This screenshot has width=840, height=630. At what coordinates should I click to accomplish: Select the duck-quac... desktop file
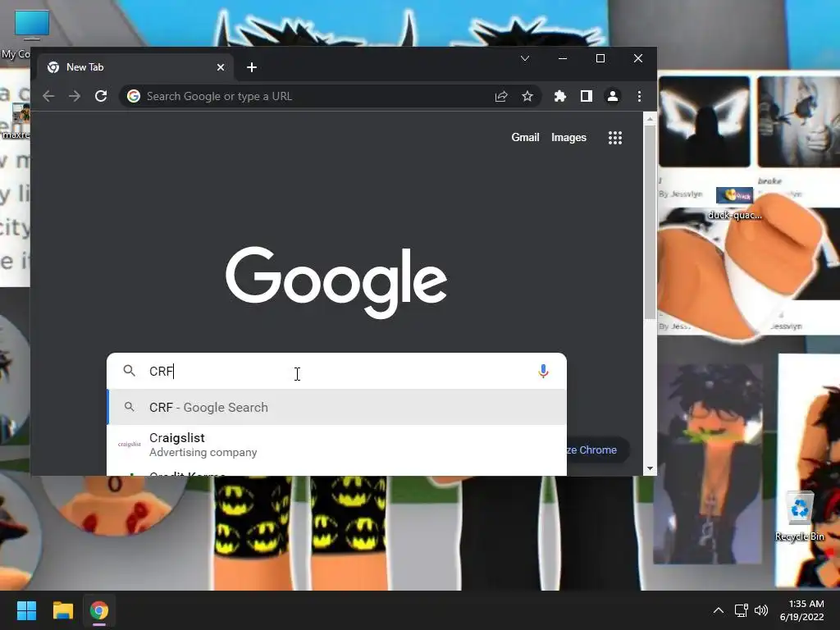734,204
